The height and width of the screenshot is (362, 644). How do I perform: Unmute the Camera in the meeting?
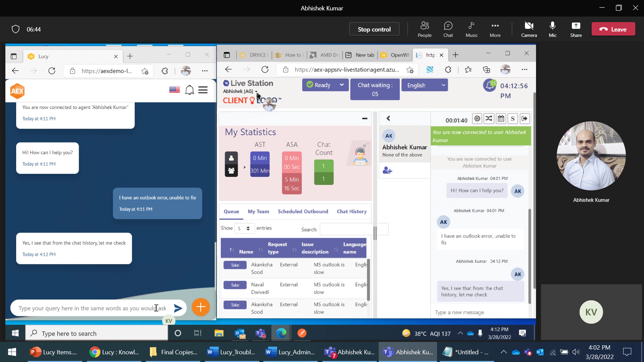(x=529, y=29)
